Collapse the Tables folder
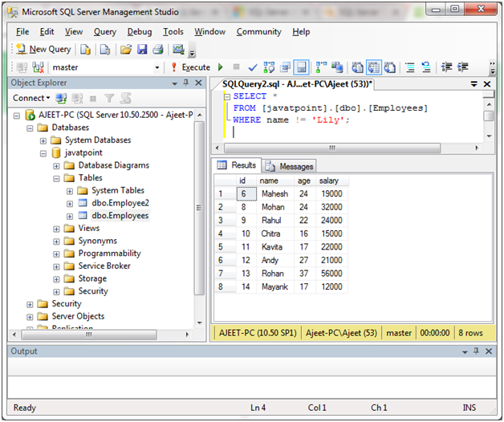Image resolution: width=504 pixels, height=422 pixels. pos(56,178)
